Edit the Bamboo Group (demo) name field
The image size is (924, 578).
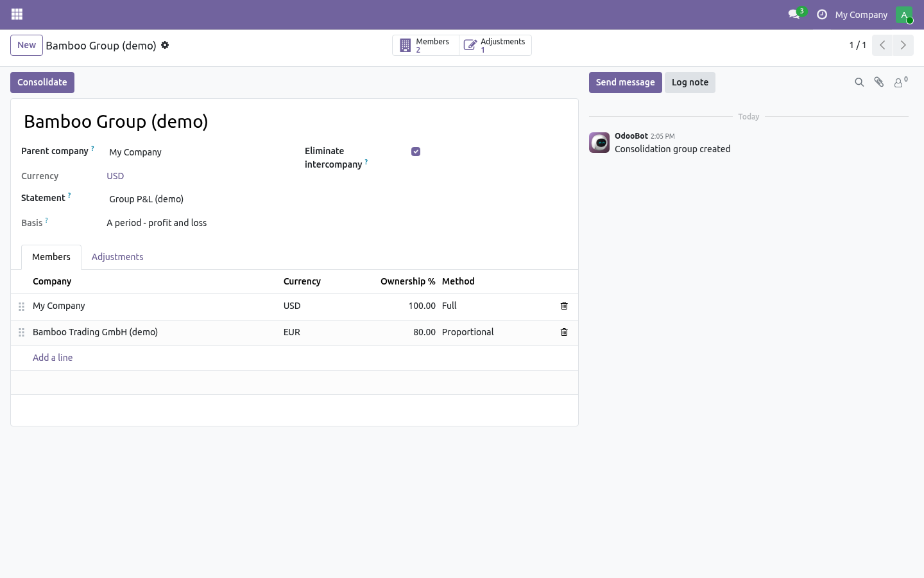(295, 121)
